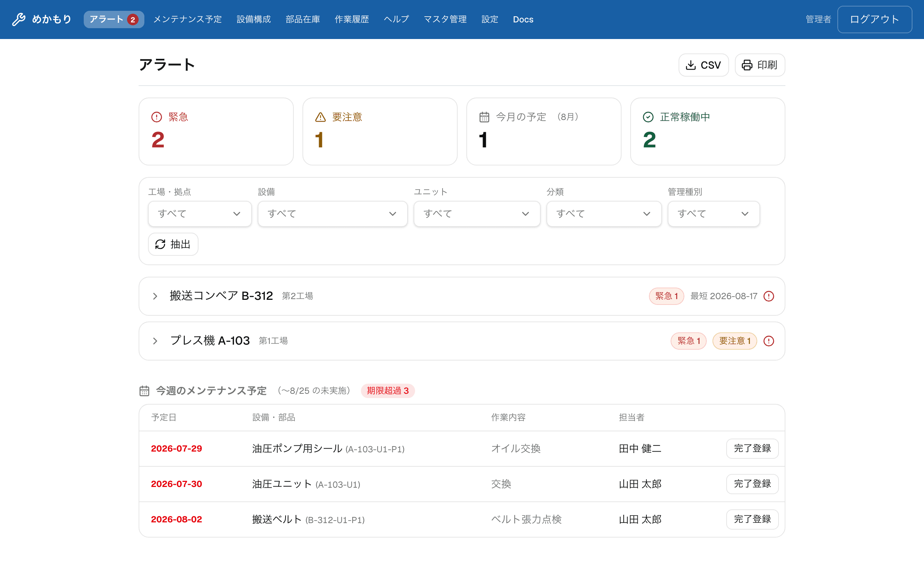This screenshot has width=924, height=578.
Task: Click the 緊急 summary card
Action: click(216, 131)
